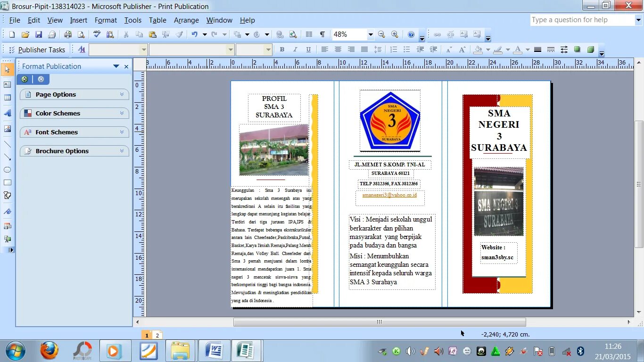This screenshot has width=644, height=362.
Task: Pick the Rectangle shape tool
Action: [7, 182]
